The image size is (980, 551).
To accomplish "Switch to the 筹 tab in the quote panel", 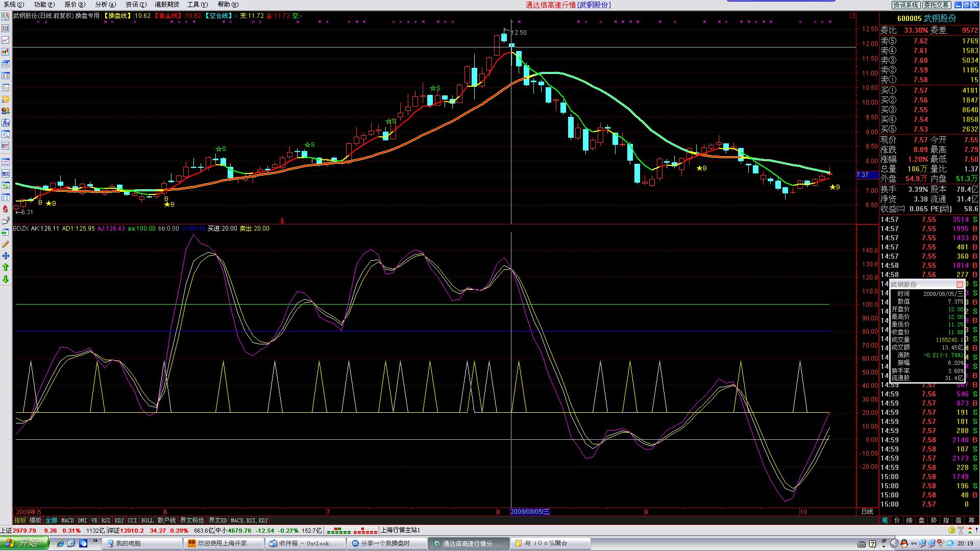I will pyautogui.click(x=971, y=520).
